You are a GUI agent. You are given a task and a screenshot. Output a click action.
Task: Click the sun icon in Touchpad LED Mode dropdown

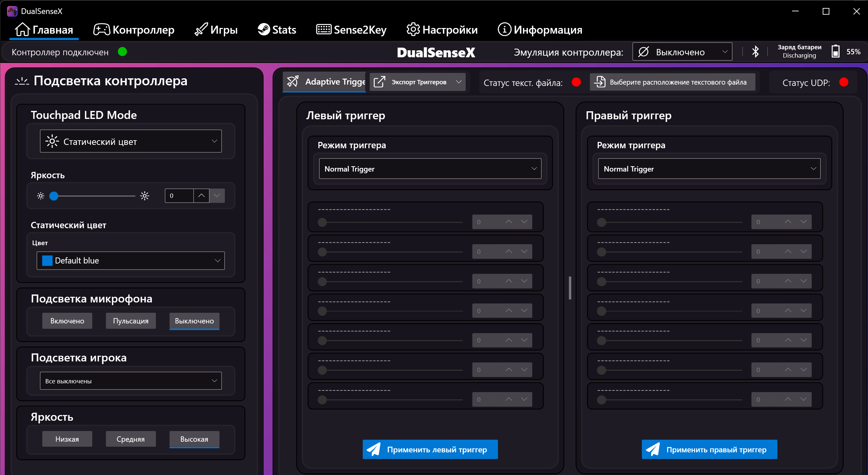pos(52,141)
